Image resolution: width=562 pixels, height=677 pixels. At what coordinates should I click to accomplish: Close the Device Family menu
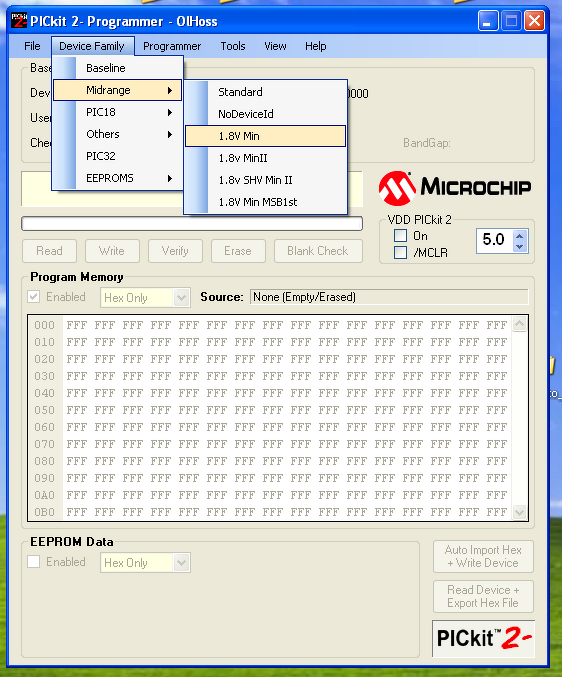pyautogui.click(x=92, y=46)
